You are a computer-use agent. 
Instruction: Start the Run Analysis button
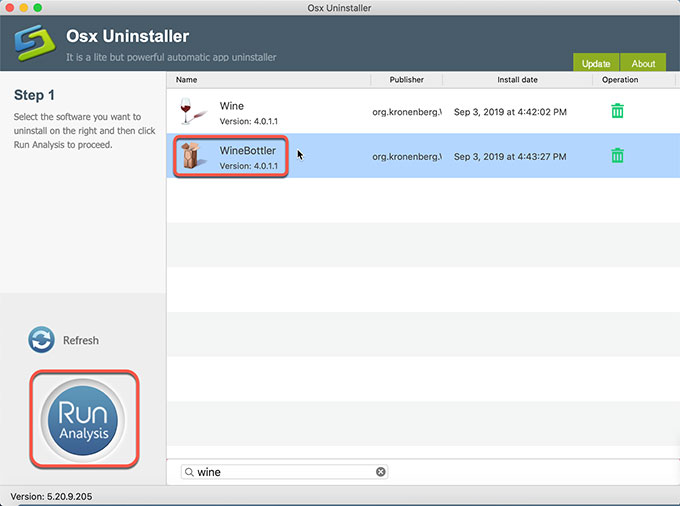point(83,420)
